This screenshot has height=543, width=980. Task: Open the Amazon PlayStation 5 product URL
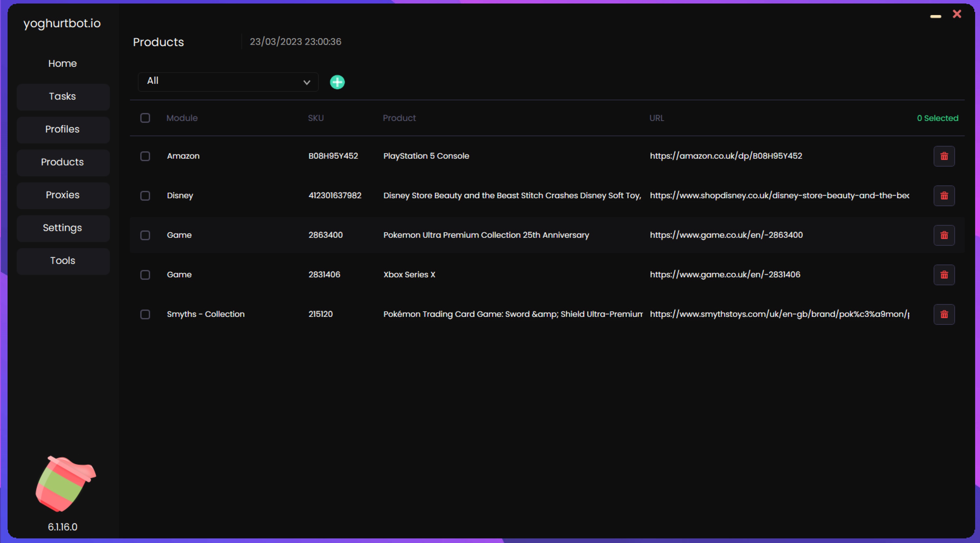(725, 156)
